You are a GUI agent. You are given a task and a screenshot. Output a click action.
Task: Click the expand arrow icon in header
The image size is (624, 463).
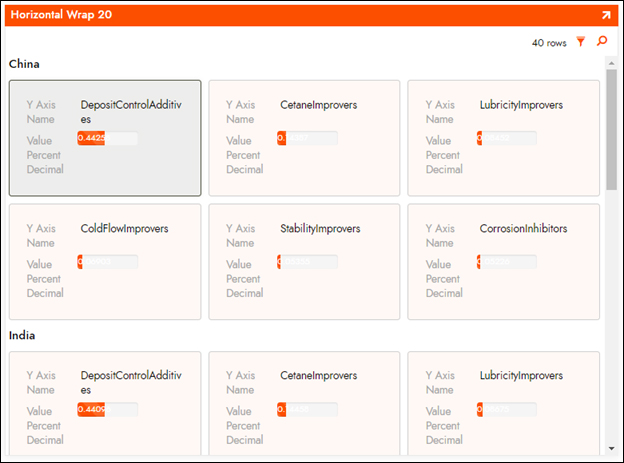point(605,15)
